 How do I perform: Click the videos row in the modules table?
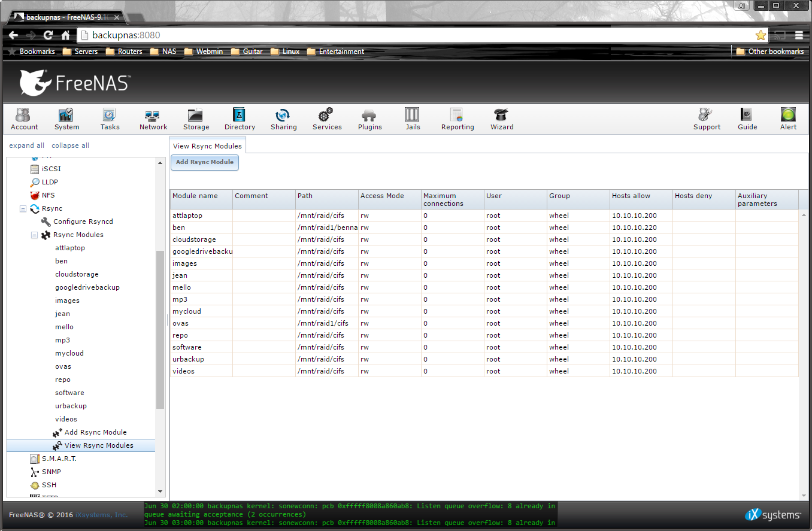click(484, 371)
